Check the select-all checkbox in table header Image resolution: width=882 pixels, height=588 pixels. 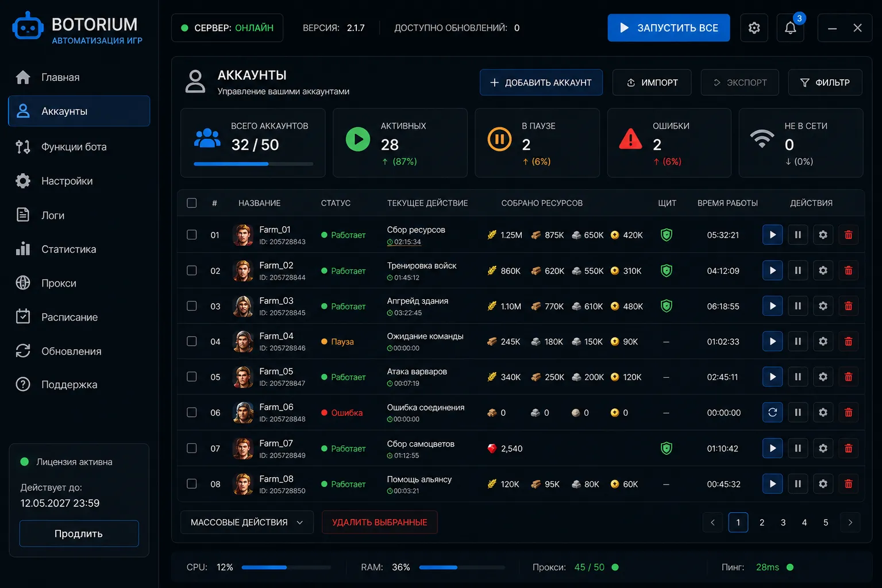(x=192, y=203)
